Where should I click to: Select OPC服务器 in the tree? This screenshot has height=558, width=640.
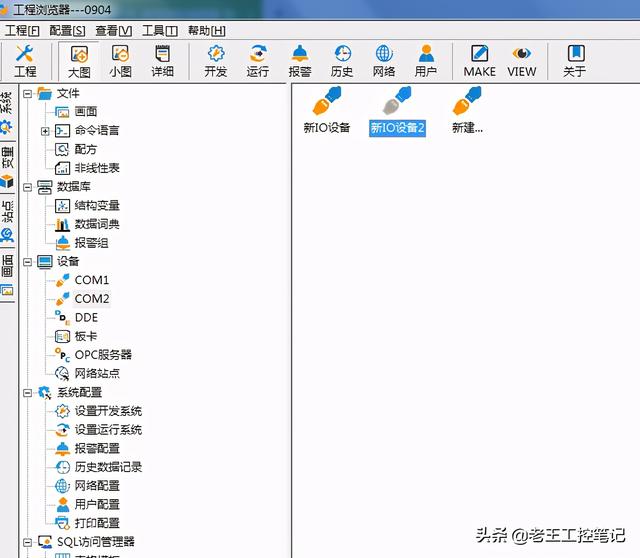(x=103, y=355)
